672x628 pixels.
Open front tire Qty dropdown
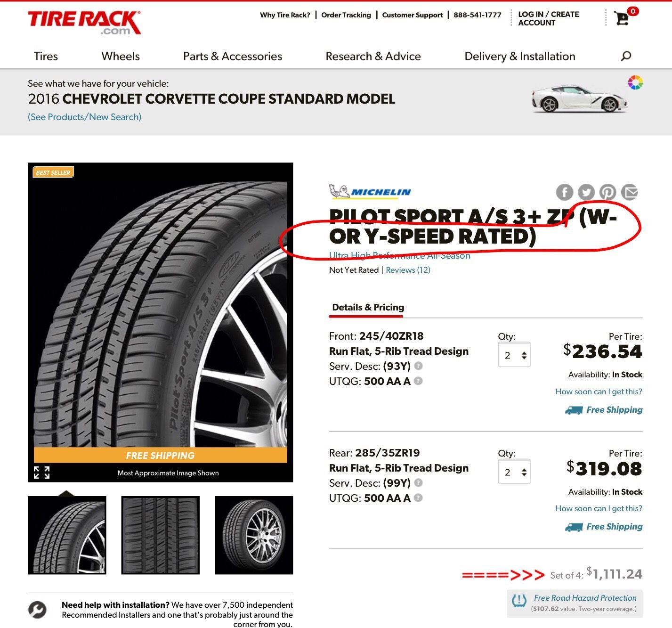(x=514, y=355)
